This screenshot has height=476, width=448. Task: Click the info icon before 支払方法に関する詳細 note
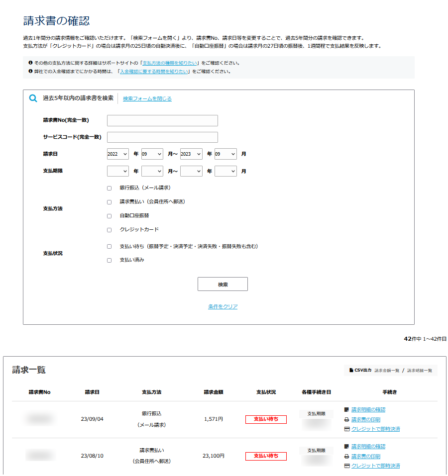[x=31, y=62]
